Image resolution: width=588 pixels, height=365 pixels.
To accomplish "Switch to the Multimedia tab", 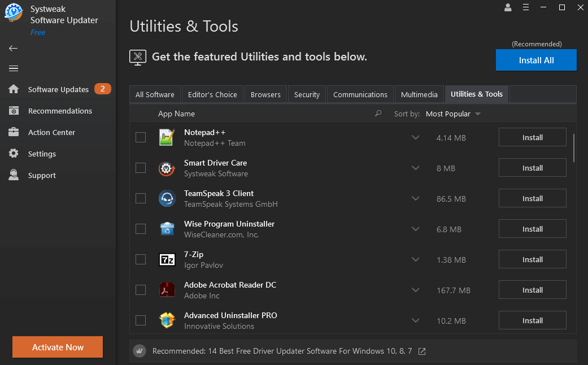I will (x=419, y=94).
